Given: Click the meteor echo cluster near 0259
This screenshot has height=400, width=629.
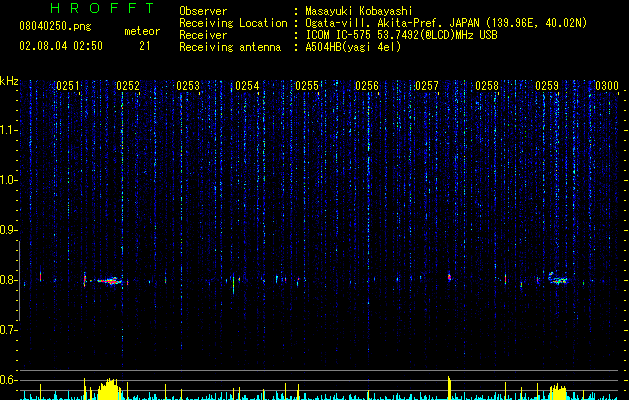Looking at the screenshot, I should [x=558, y=278].
